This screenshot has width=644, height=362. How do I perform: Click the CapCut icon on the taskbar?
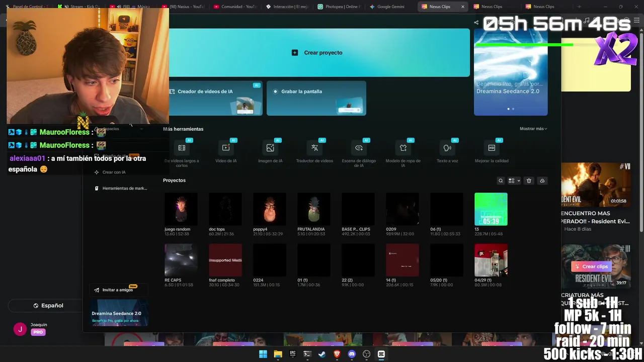click(x=381, y=354)
